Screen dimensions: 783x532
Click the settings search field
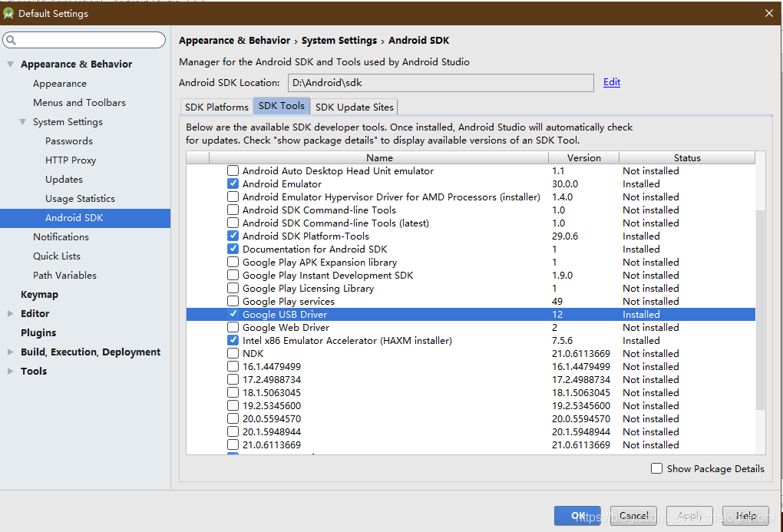click(84, 40)
